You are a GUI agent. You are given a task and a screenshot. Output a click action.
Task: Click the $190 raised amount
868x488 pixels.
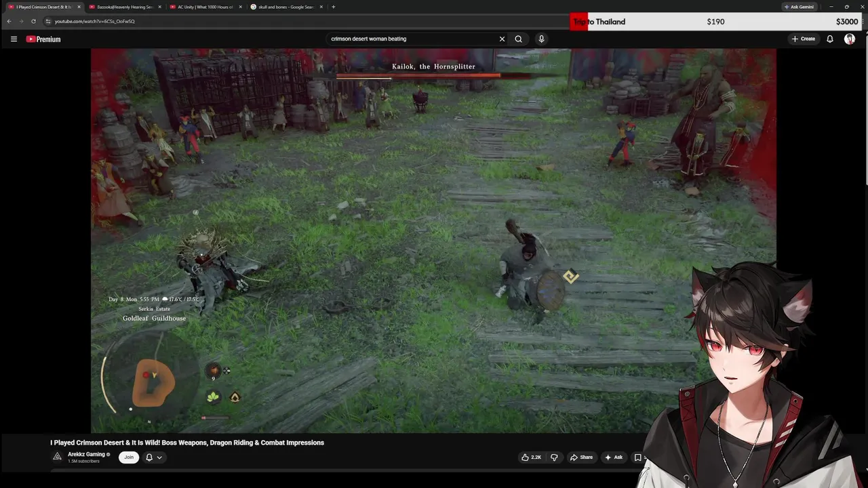715,22
